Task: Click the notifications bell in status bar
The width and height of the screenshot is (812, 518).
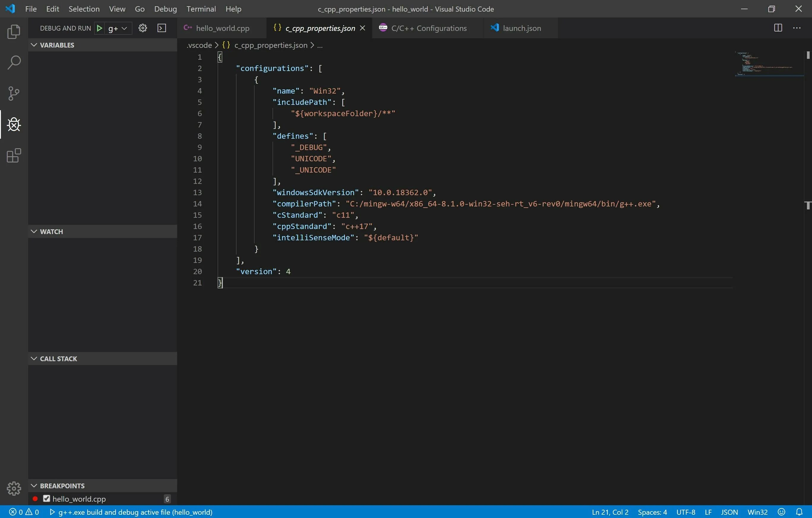Action: pyautogui.click(x=799, y=511)
